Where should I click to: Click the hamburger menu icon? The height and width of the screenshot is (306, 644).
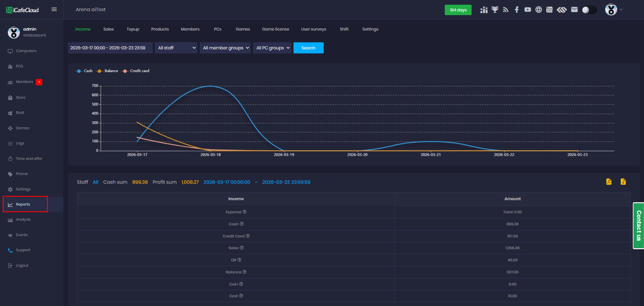(54, 9)
